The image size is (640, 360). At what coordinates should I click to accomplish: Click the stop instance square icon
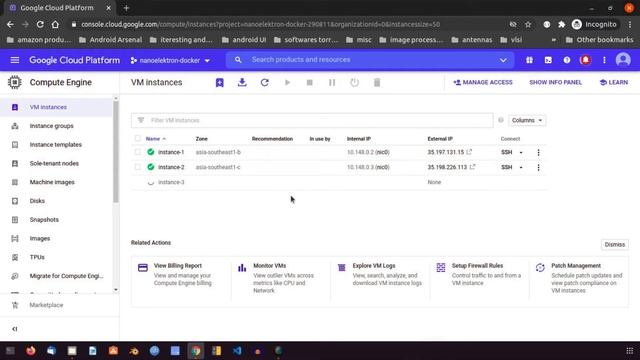(309, 82)
